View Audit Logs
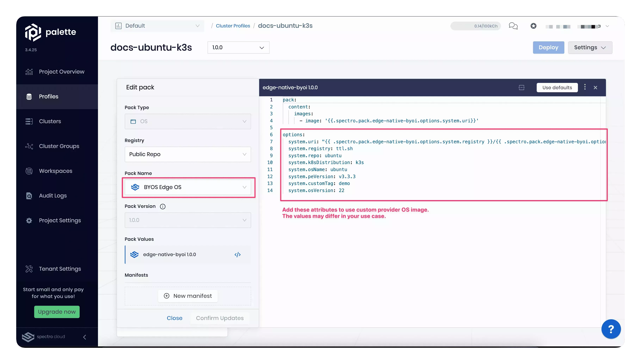The image size is (641, 364). point(57,196)
